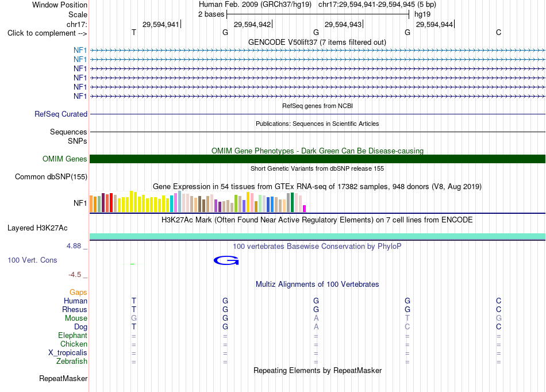The width and height of the screenshot is (546, 392).
Task: Click base A in the Dog alignment row
Action: click(x=316, y=327)
